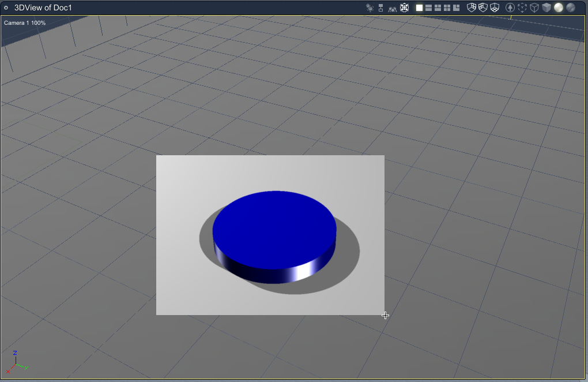Toggle the second working-box plane
This screenshot has height=382, width=588.
(x=483, y=8)
